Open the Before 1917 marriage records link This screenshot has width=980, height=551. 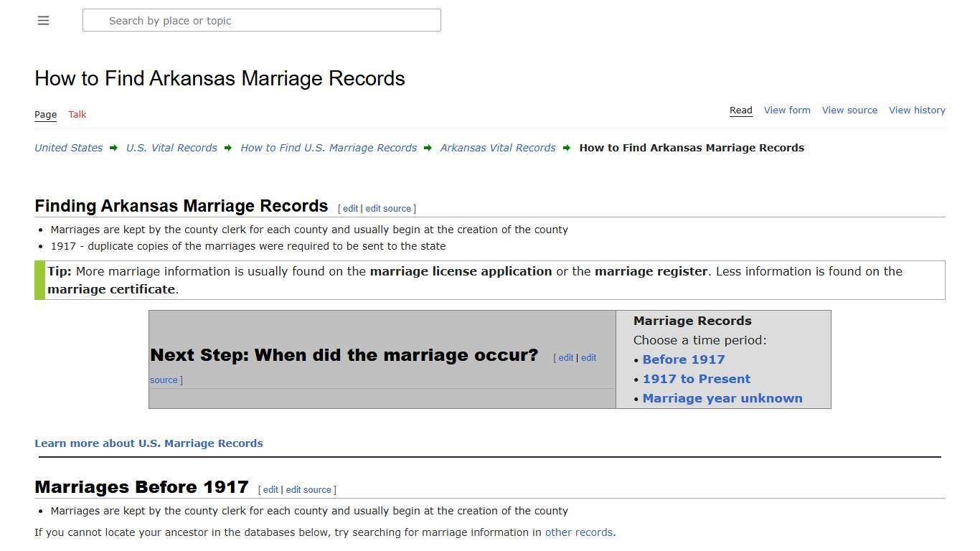pyautogui.click(x=683, y=359)
